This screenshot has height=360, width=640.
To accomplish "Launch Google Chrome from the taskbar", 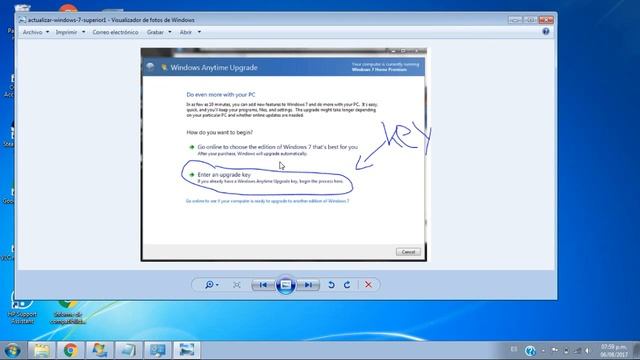I will [71, 350].
